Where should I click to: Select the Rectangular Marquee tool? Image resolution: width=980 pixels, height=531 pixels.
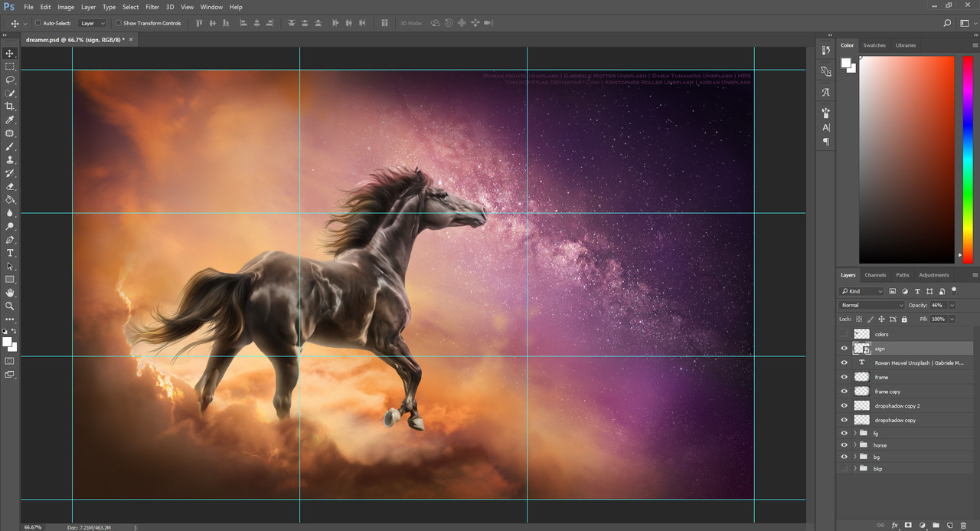(10, 67)
